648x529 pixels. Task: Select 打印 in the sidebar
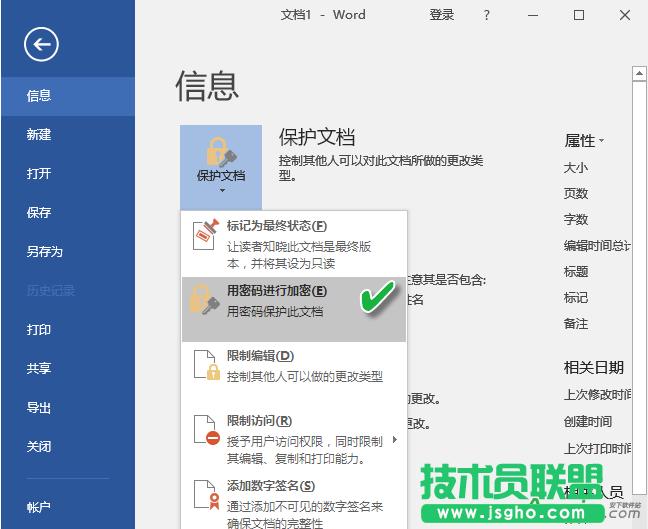(x=39, y=329)
